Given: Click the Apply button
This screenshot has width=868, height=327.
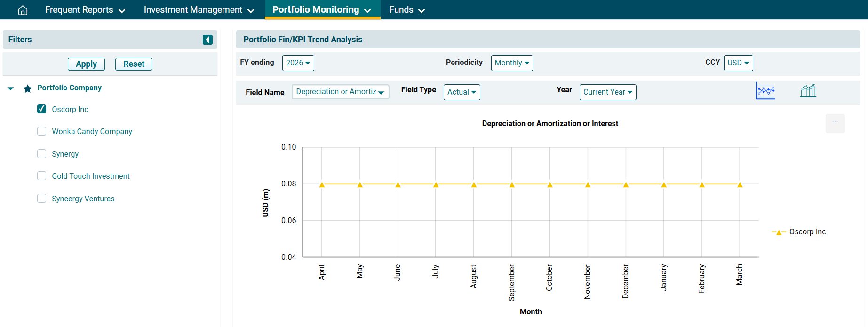Looking at the screenshot, I should (x=86, y=64).
